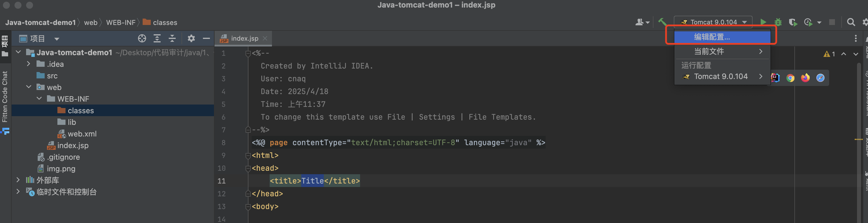Click the Build project hammer icon
This screenshot has width=868, height=223.
662,22
